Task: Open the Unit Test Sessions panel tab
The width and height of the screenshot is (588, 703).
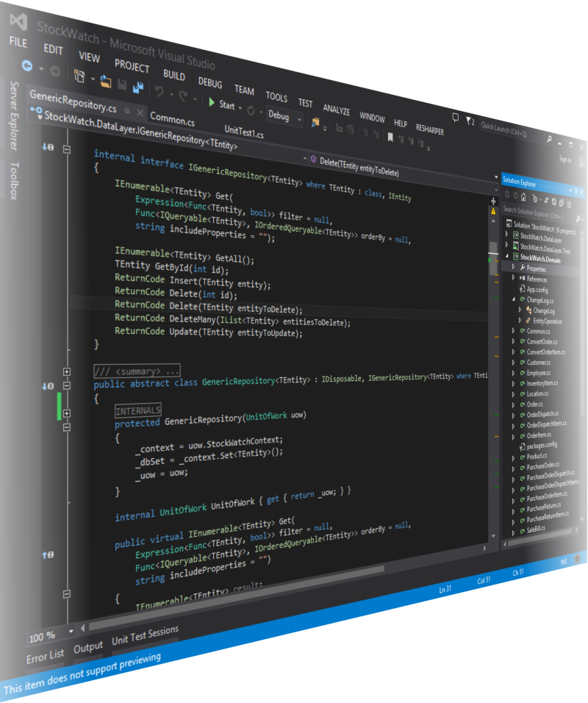Action: [146, 635]
